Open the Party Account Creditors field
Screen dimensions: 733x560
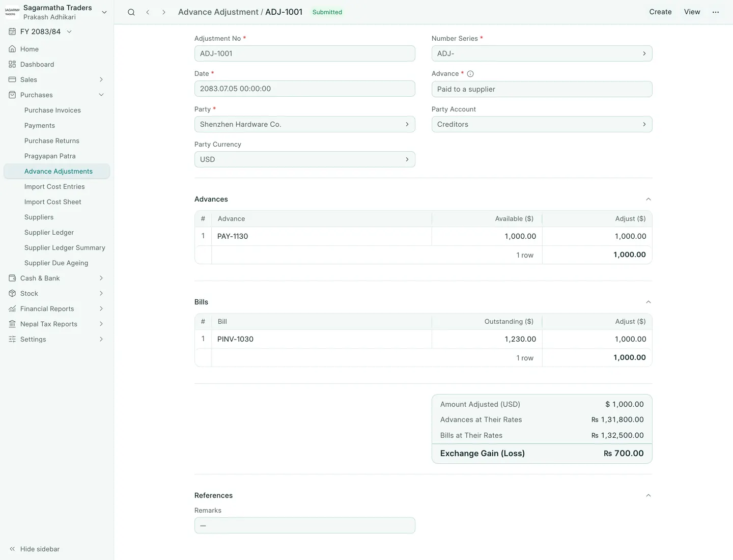[x=542, y=124]
